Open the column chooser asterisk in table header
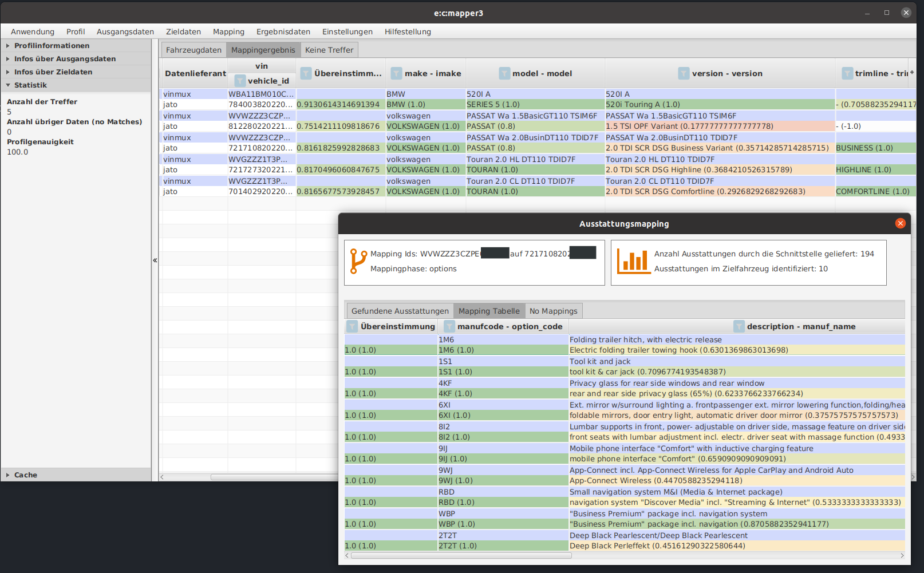The height and width of the screenshot is (573, 924). (912, 73)
